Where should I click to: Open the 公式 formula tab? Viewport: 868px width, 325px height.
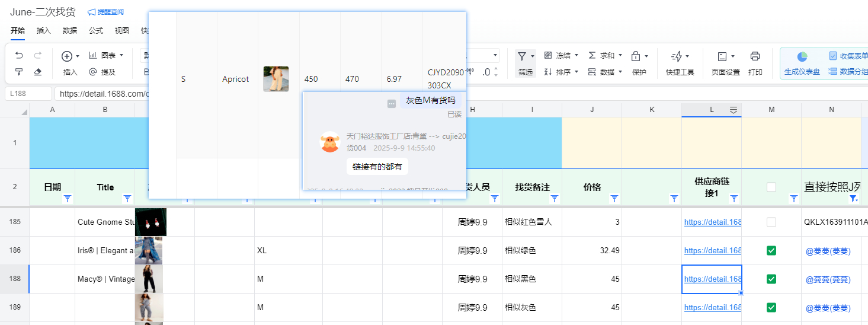point(95,30)
